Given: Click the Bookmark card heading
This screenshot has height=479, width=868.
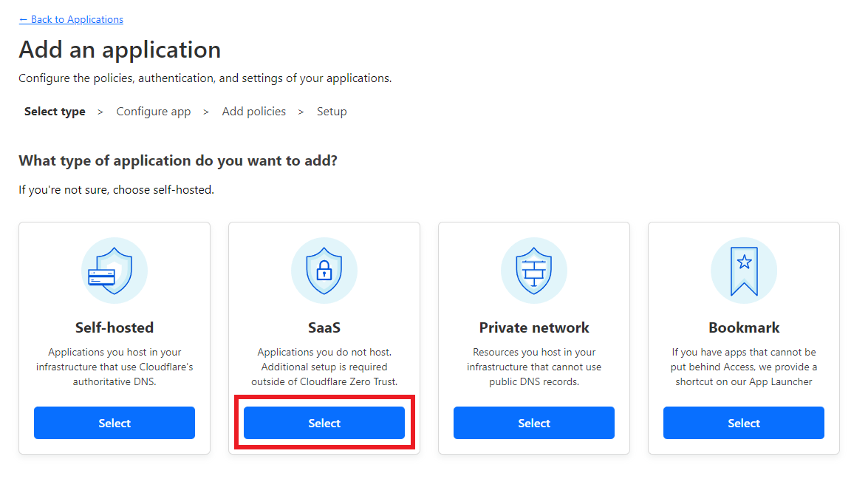Looking at the screenshot, I should tap(744, 327).
